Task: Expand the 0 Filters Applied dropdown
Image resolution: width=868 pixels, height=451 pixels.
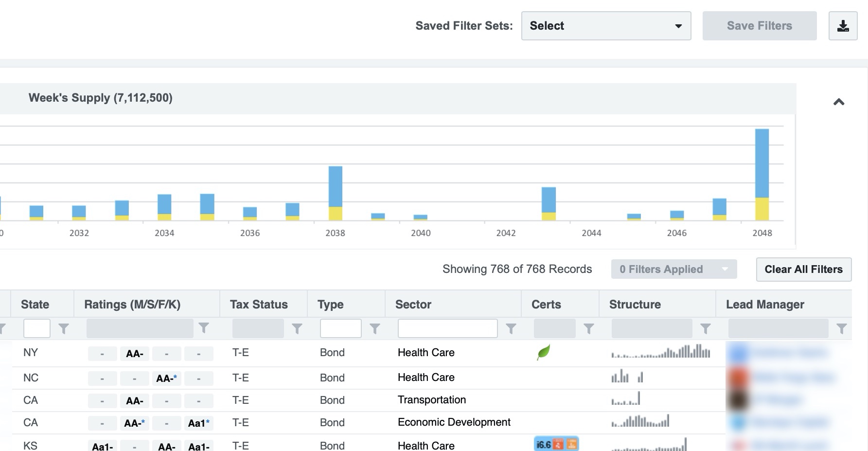Action: coord(673,269)
